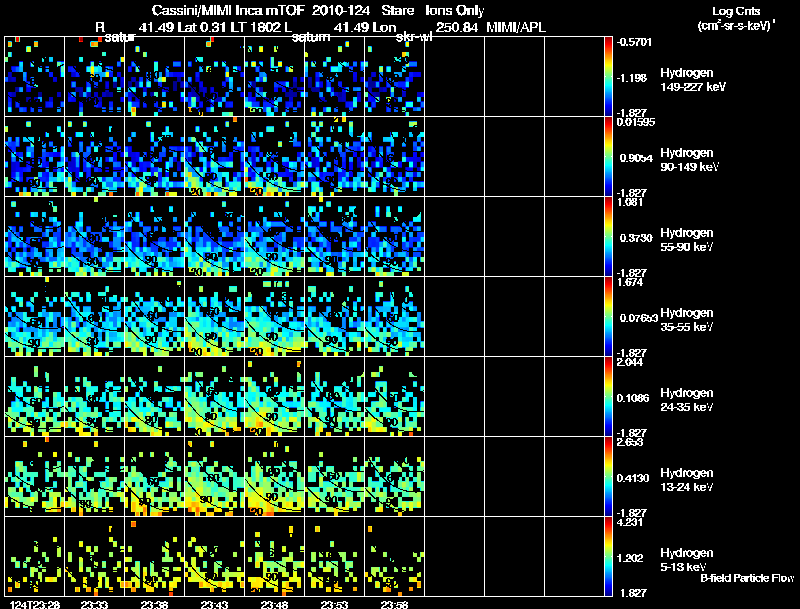Select the 149-227 keV image at 23:58
The width and height of the screenshot is (800, 609).
click(x=395, y=77)
